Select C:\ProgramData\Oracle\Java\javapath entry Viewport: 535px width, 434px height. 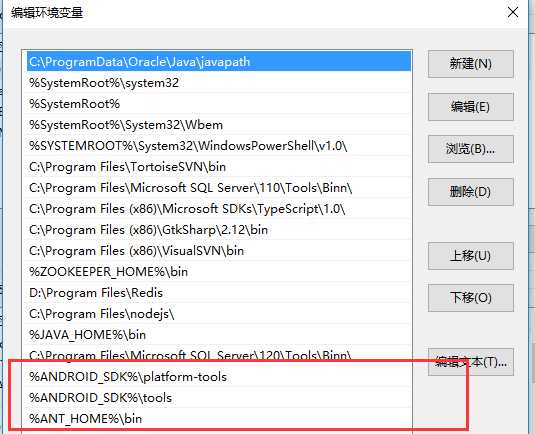click(x=219, y=61)
